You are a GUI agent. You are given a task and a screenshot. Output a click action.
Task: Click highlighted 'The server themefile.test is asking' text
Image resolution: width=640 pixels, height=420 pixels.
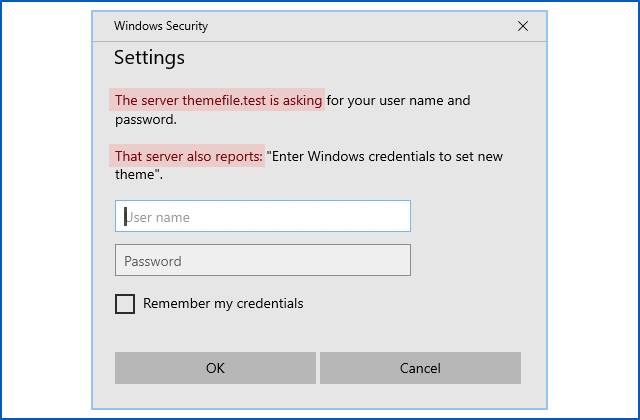218,100
